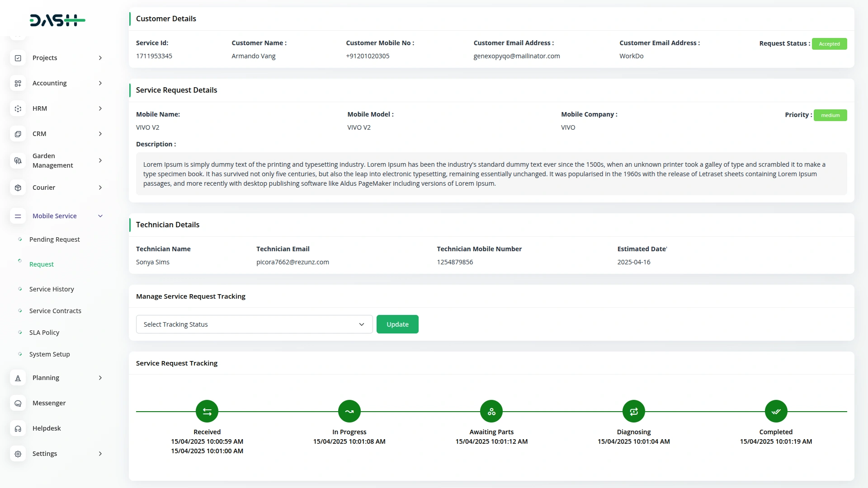Image resolution: width=868 pixels, height=488 pixels.
Task: Click the Awaiting Parts tracking icon
Action: point(491,411)
